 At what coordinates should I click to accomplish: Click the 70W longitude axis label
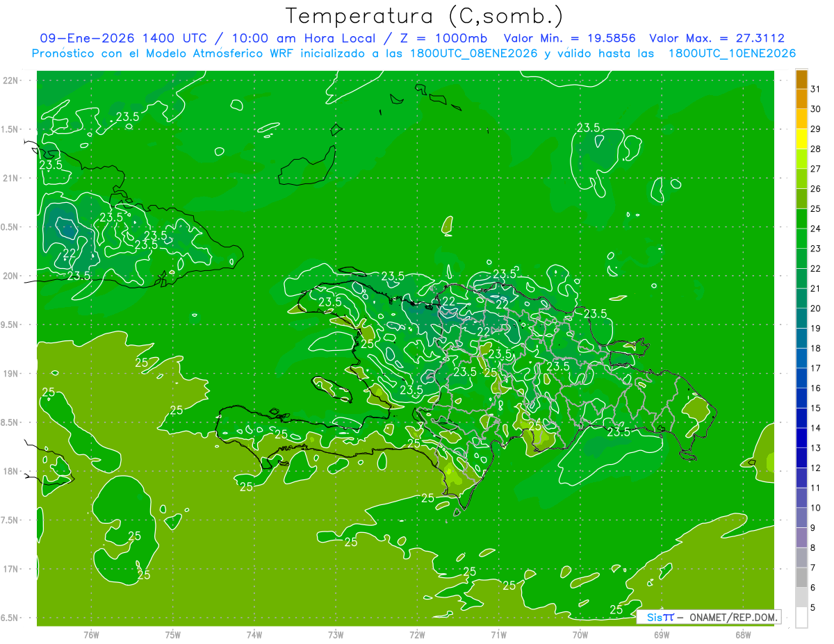580,634
